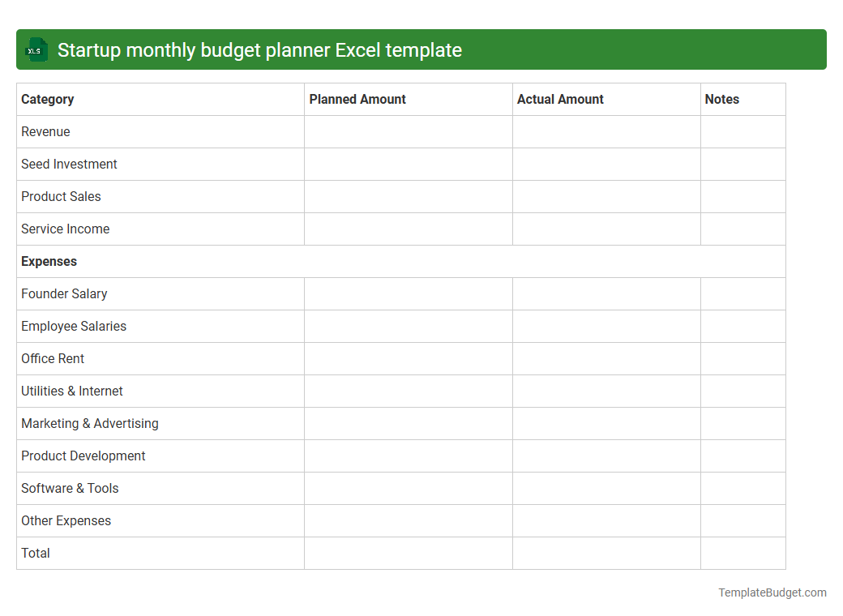Click the Employee Salaries category cell

pyautogui.click(x=74, y=326)
